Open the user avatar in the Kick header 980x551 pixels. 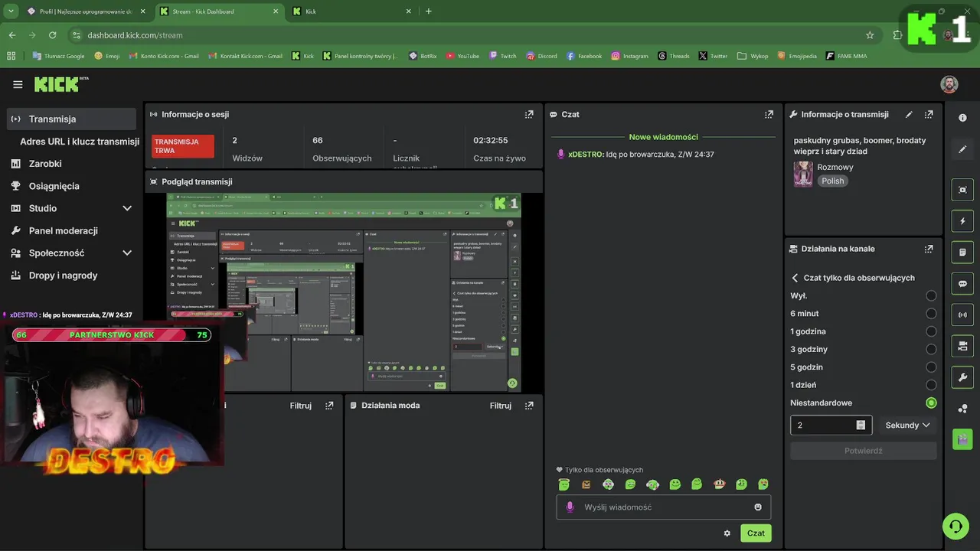[x=949, y=84]
